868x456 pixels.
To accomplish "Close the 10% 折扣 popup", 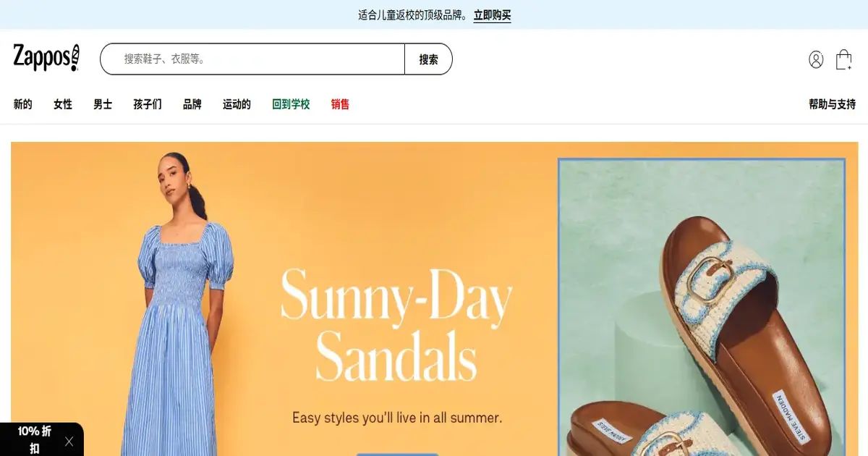I will pos(69,441).
